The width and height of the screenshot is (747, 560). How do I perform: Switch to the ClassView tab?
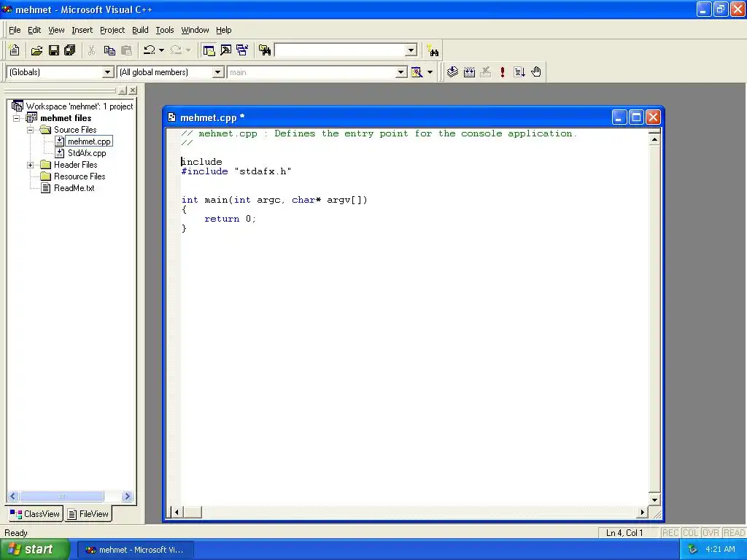35,514
